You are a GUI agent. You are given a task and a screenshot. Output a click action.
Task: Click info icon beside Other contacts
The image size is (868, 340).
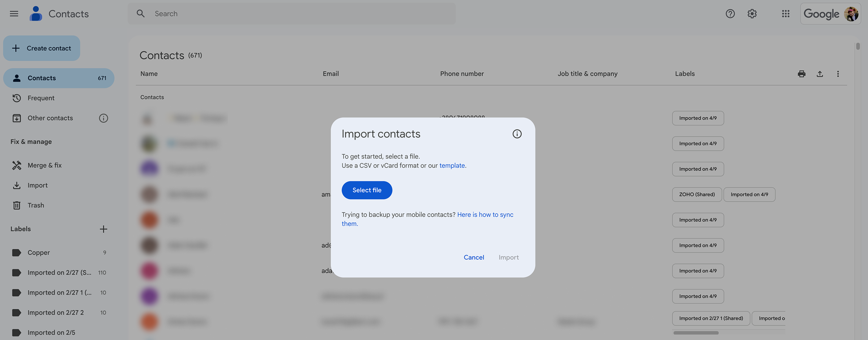[103, 118]
